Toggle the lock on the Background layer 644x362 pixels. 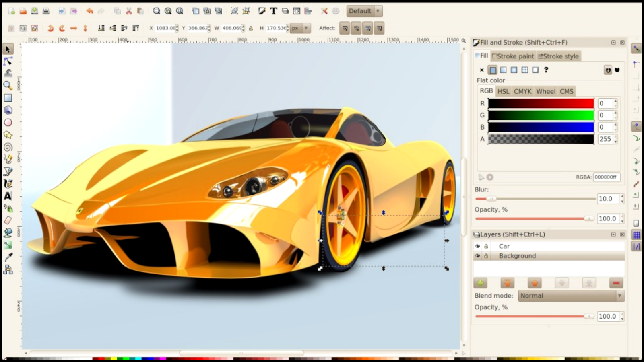pyautogui.click(x=486, y=256)
